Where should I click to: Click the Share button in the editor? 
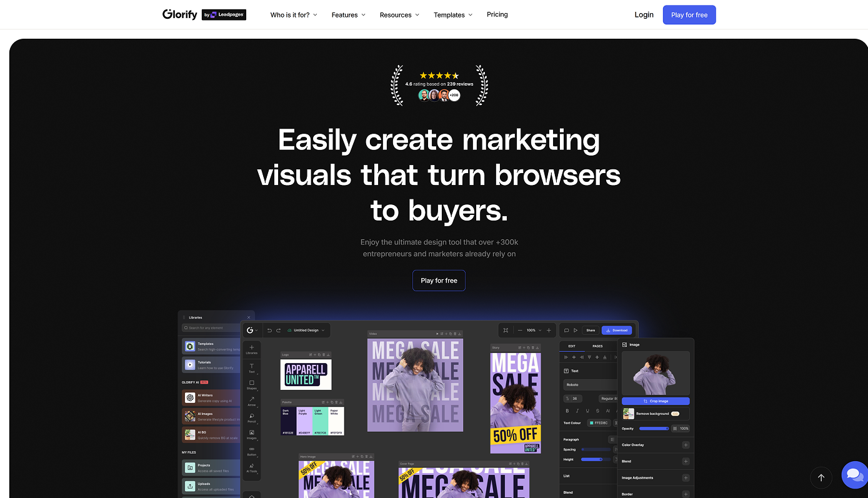click(x=591, y=330)
